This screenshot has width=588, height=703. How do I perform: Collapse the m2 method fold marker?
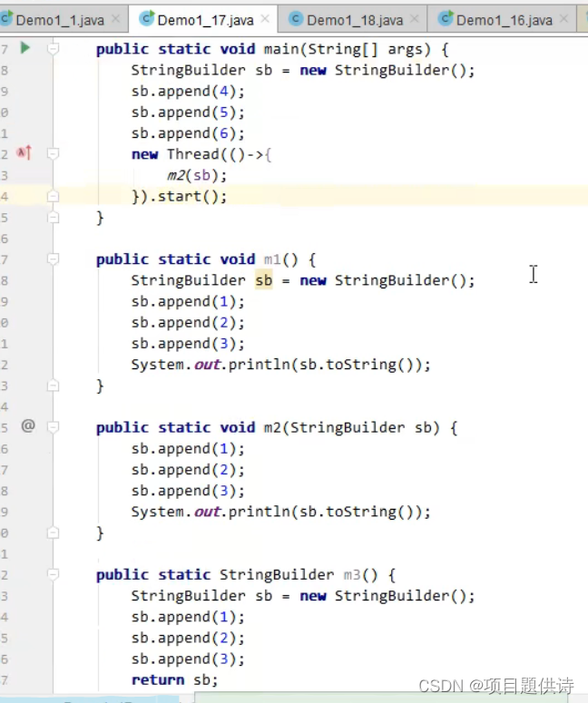pos(53,427)
